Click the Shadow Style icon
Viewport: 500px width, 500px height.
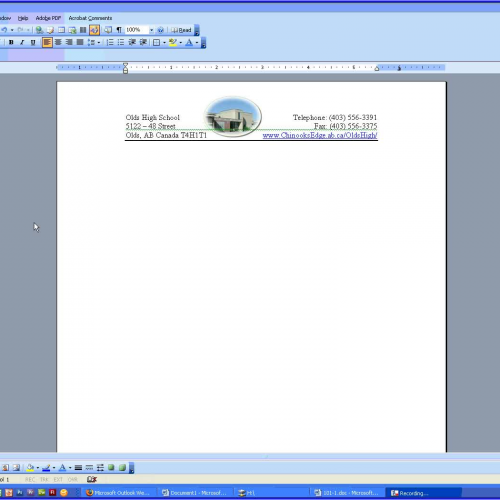coord(111,468)
